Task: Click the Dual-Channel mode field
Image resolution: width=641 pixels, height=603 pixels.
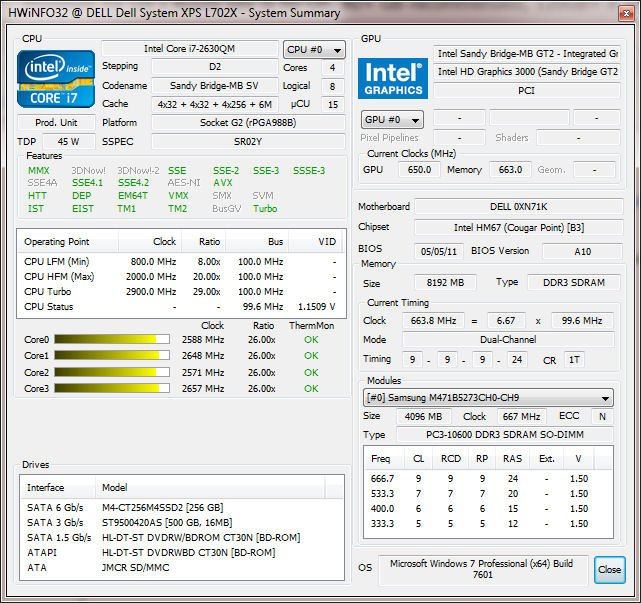Action: pyautogui.click(x=508, y=340)
